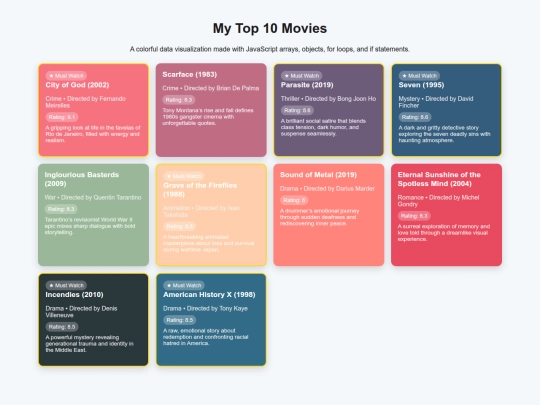Click City of God description about Rio favelas
The height and width of the screenshot is (405, 540).
coord(93,134)
